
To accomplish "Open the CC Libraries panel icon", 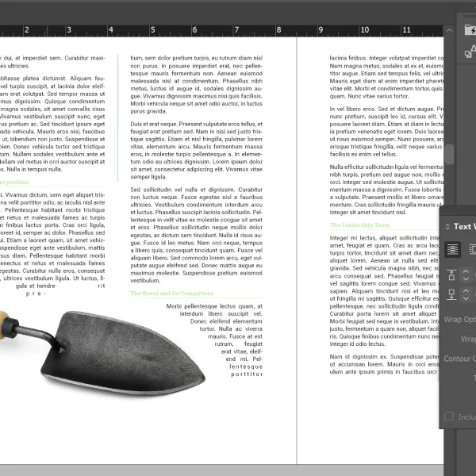I will click(470, 30).
